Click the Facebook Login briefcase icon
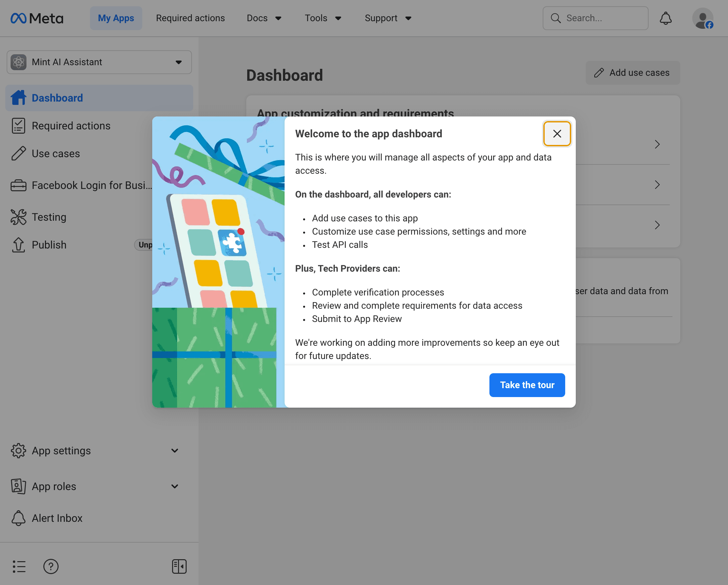This screenshot has height=585, width=728. (x=19, y=185)
